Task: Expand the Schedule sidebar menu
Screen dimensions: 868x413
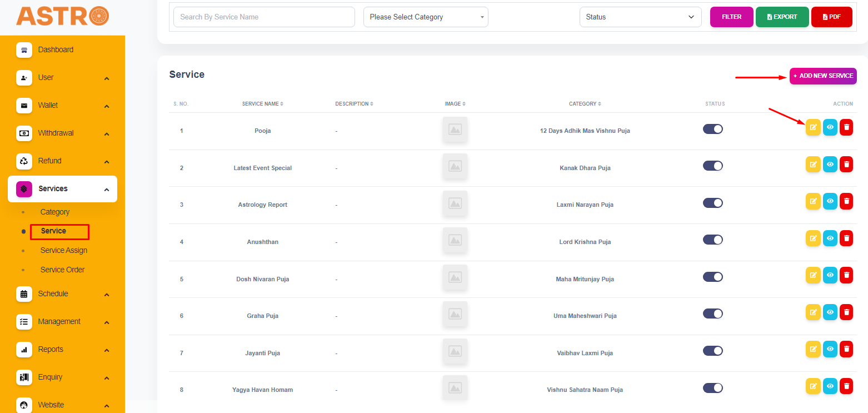Action: tap(62, 294)
